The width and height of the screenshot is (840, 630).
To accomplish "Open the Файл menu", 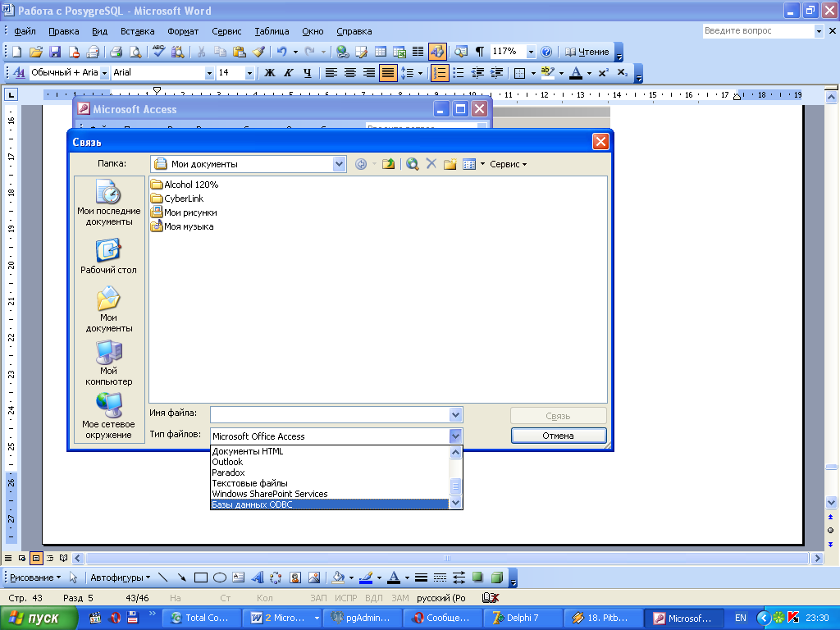I will click(x=25, y=32).
